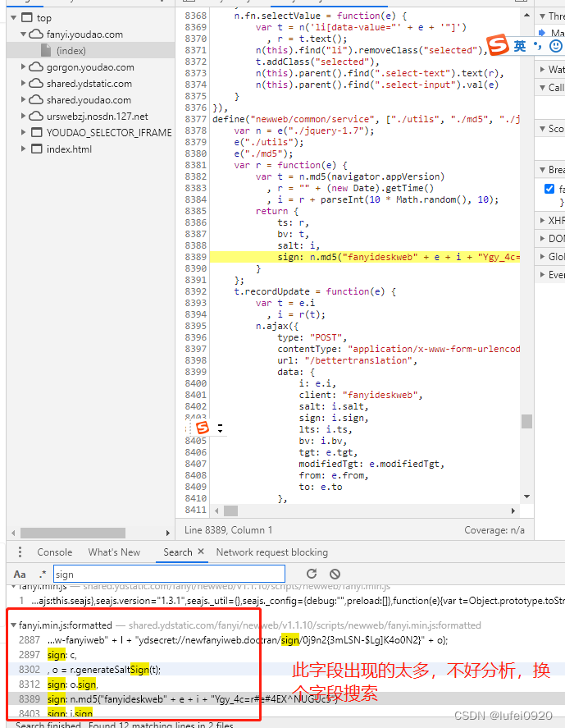
Task: Expand shared.ydstatic.com tree node
Action: 23,83
